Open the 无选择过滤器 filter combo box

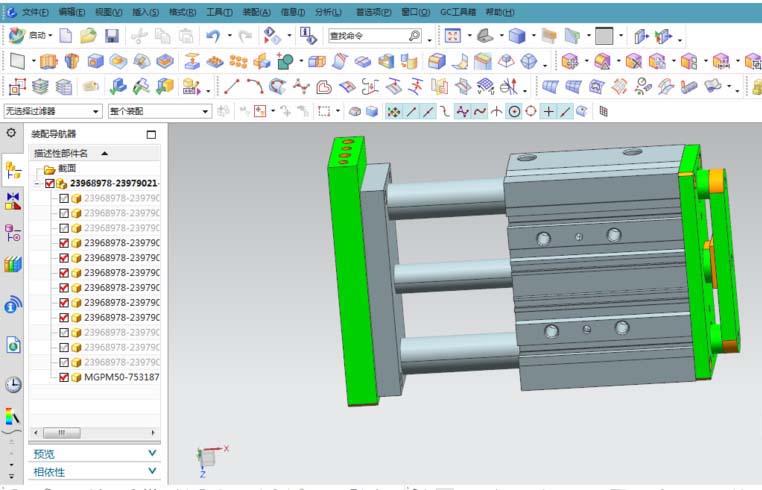(52, 111)
